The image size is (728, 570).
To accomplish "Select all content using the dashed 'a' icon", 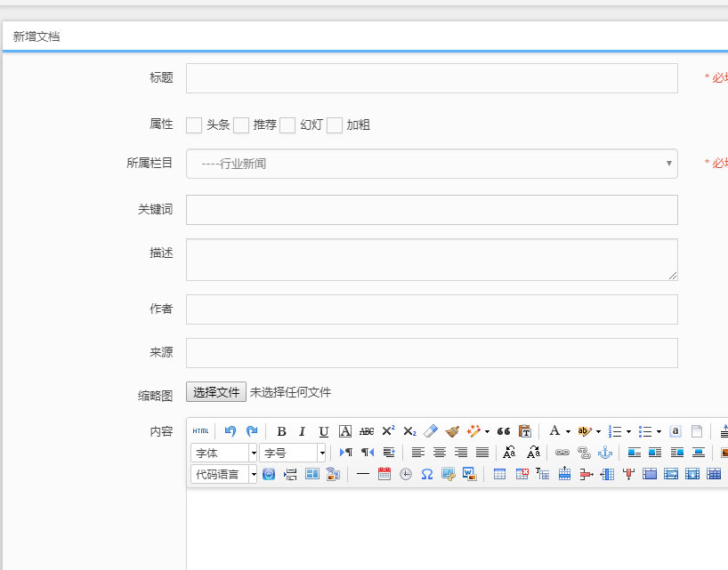I will (675, 431).
